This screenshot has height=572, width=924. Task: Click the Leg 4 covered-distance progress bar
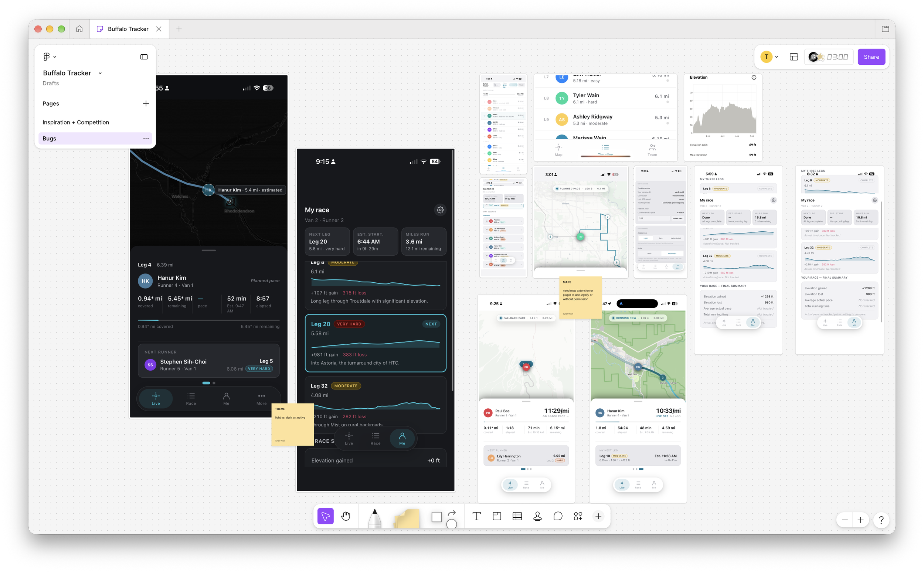(209, 320)
